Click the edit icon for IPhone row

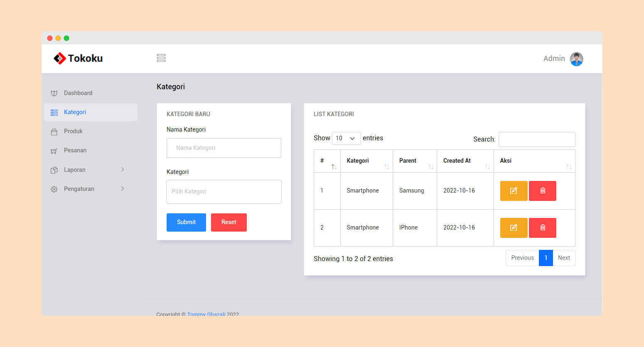click(x=514, y=228)
